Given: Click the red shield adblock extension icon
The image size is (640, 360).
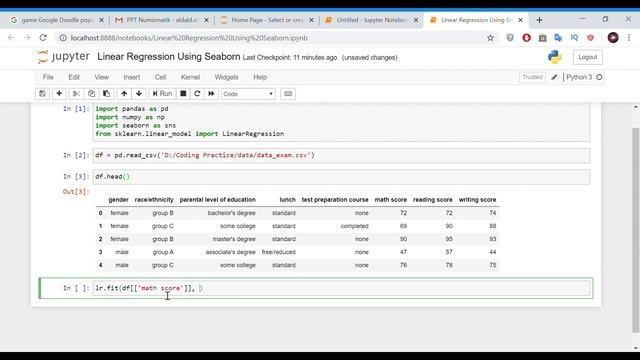Looking at the screenshot, I should point(591,38).
